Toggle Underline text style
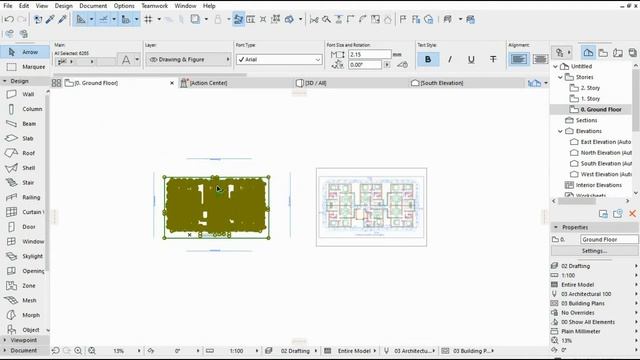The width and height of the screenshot is (640, 360). 471,60
